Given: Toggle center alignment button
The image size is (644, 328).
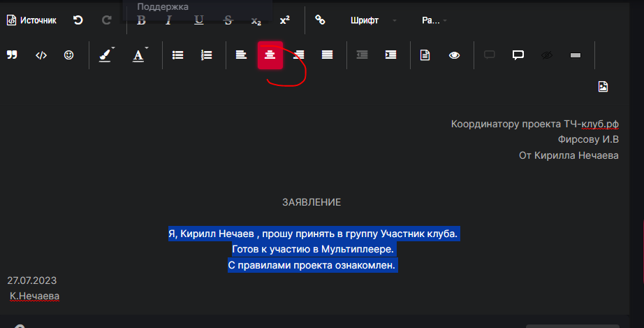Looking at the screenshot, I should pyautogui.click(x=270, y=55).
